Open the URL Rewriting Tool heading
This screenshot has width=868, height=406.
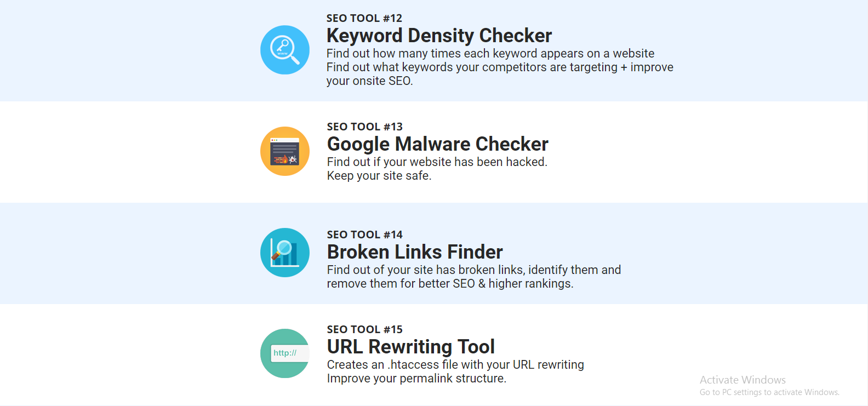coord(411,347)
